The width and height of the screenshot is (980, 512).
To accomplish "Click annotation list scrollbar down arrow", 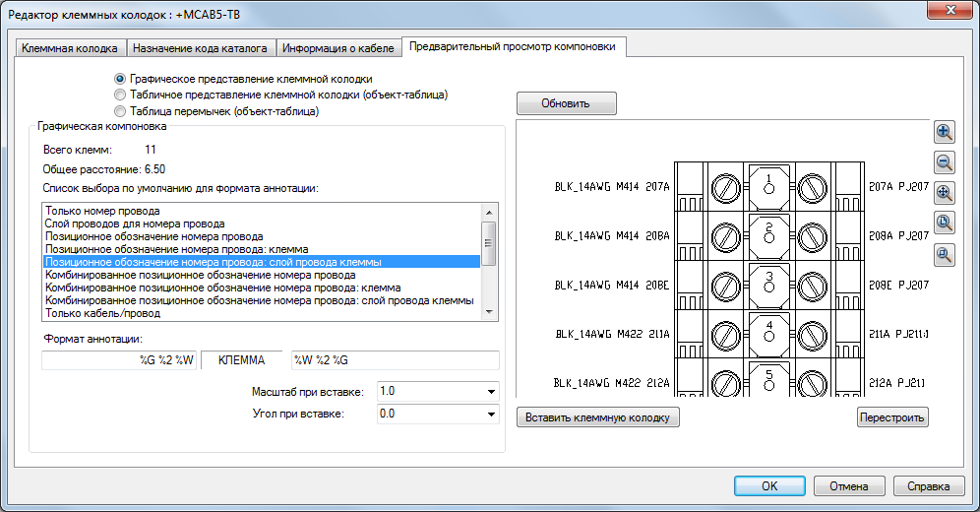I will (x=489, y=312).
